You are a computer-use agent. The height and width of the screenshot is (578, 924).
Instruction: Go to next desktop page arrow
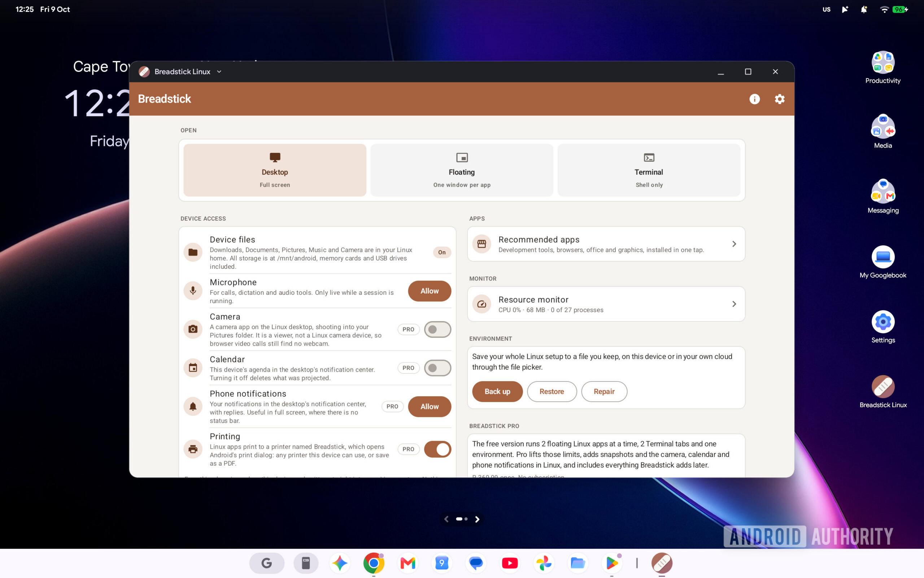(x=477, y=519)
